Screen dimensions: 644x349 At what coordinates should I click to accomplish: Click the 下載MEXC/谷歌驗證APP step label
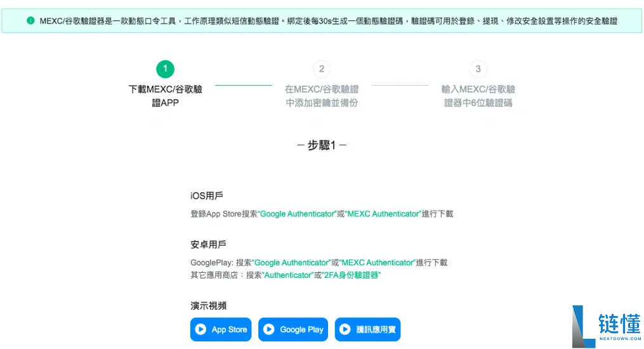click(x=165, y=96)
